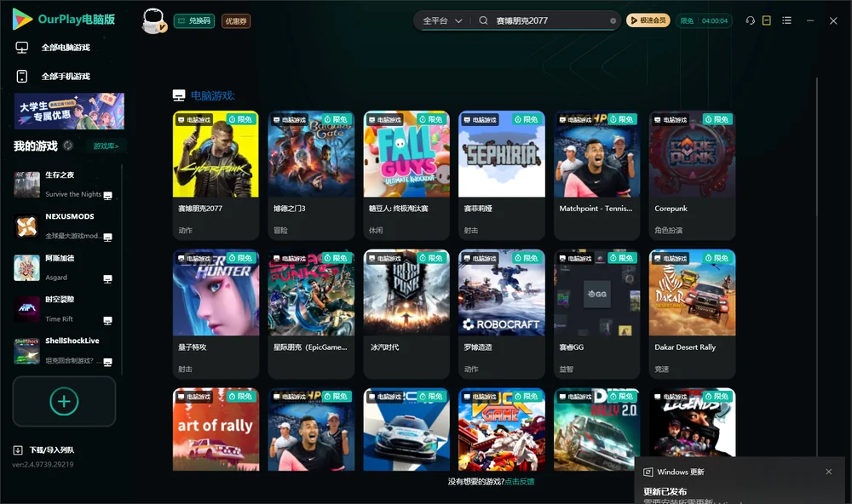Open the 极速会员 membership button
The height and width of the screenshot is (504, 852).
648,20
